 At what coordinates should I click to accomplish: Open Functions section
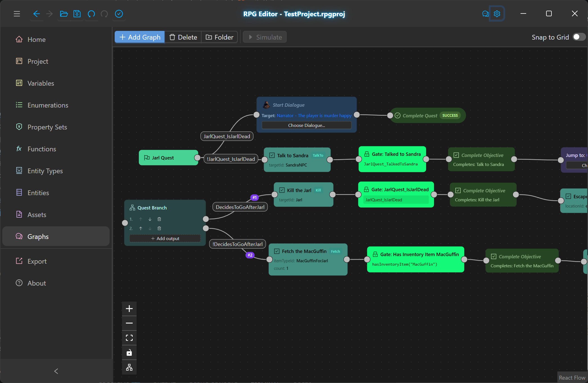(x=56, y=149)
